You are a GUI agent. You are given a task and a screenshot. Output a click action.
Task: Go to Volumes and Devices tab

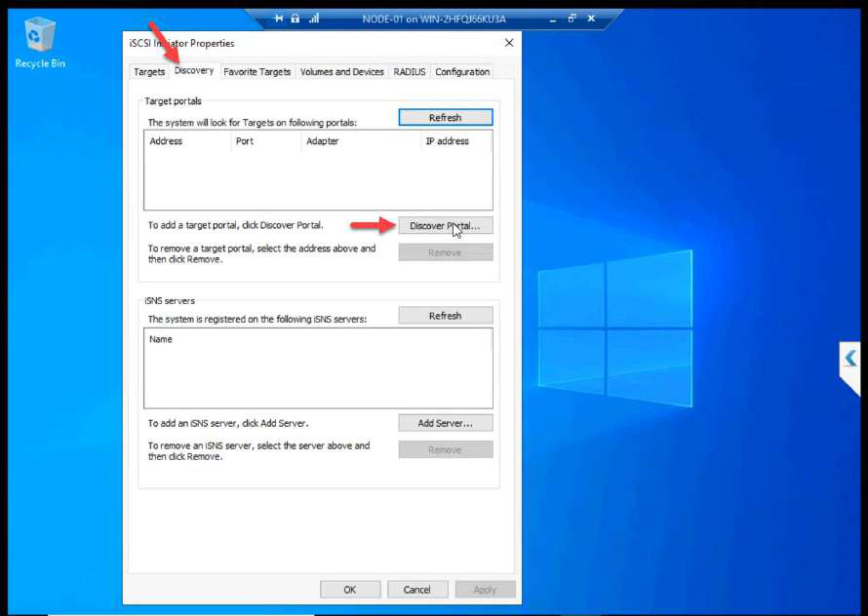point(342,72)
